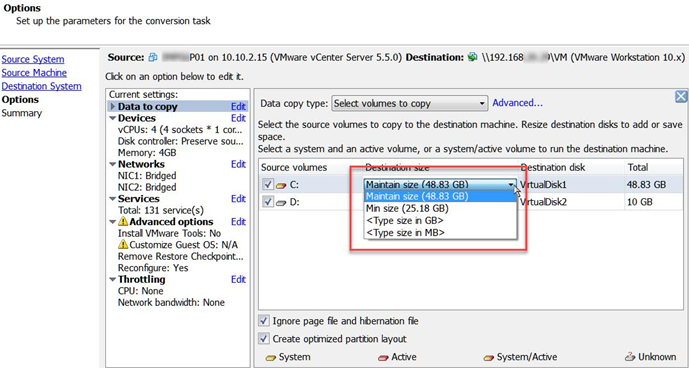Screen dimensions: 689x368
Task: Click the Customize Guest OS warning icon
Action: 123,245
